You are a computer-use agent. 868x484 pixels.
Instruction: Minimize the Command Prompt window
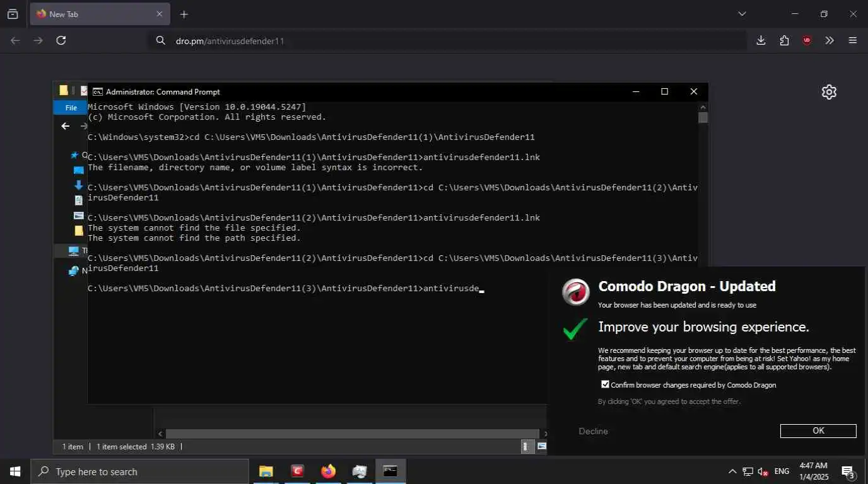tap(636, 92)
